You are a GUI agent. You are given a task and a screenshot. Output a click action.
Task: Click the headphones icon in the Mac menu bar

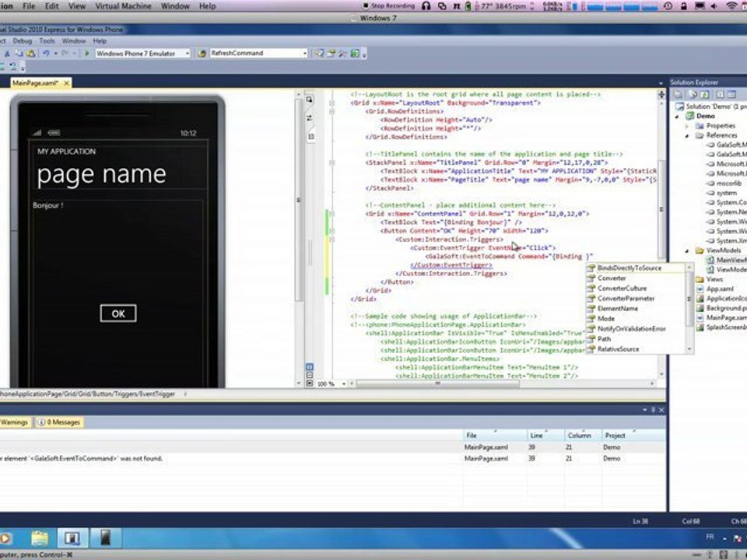point(426,5)
